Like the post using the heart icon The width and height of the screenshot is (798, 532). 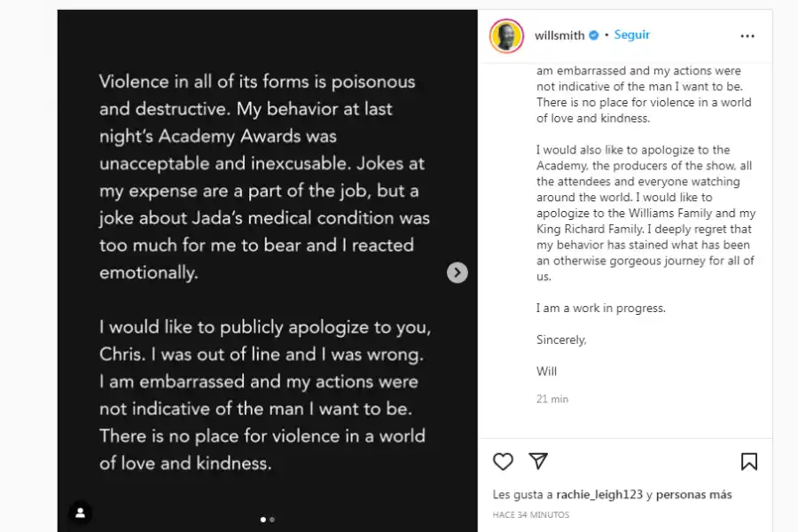(503, 462)
